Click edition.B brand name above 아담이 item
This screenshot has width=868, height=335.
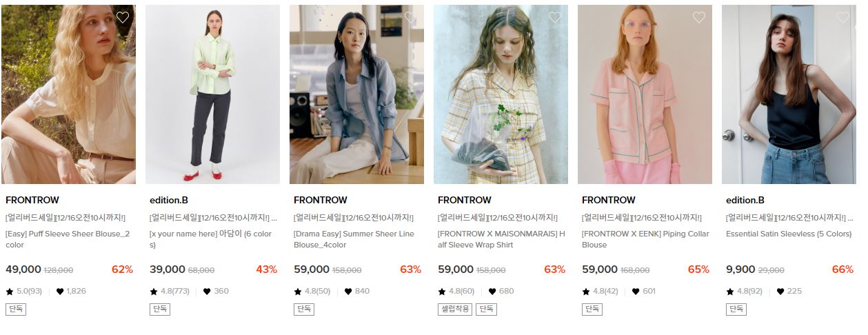[169, 201]
